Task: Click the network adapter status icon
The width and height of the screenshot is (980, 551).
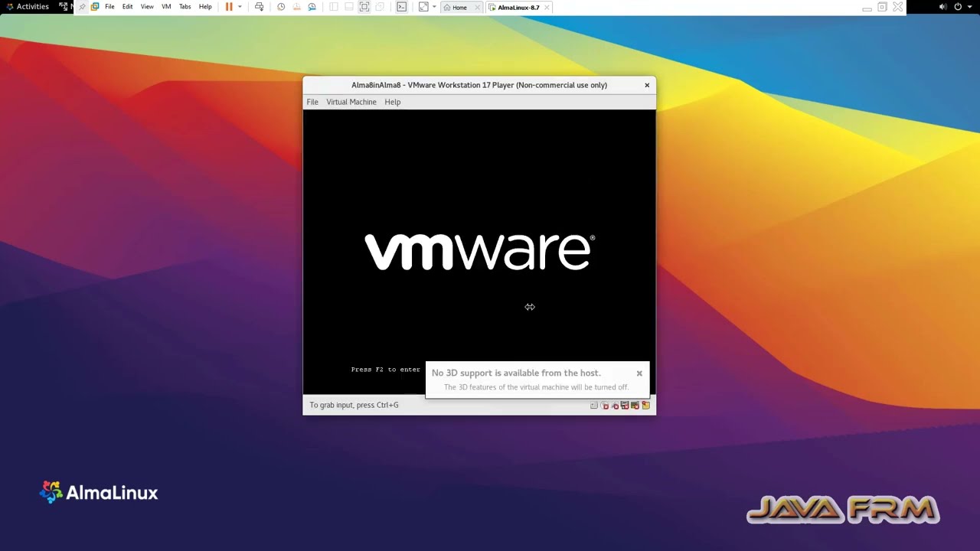Action: pos(615,406)
